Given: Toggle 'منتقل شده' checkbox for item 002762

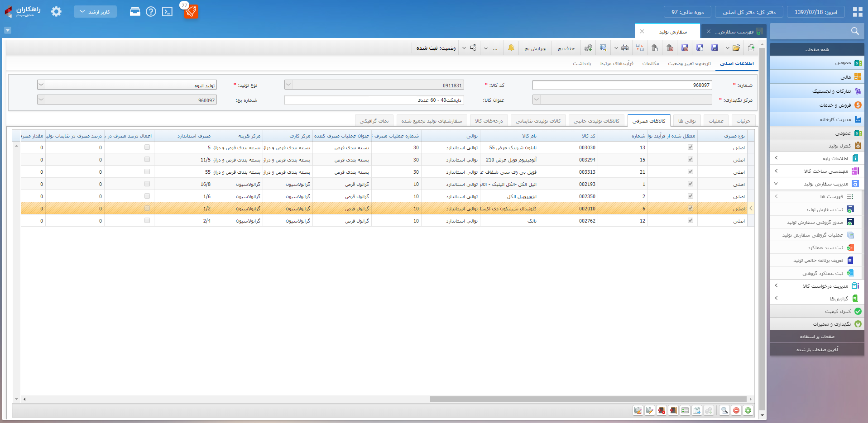Looking at the screenshot, I should click(690, 221).
